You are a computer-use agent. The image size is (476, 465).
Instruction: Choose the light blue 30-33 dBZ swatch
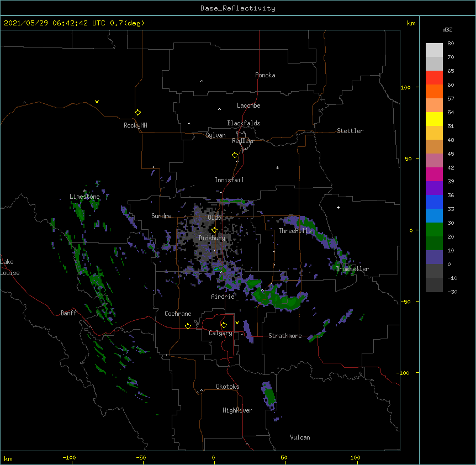pyautogui.click(x=434, y=216)
